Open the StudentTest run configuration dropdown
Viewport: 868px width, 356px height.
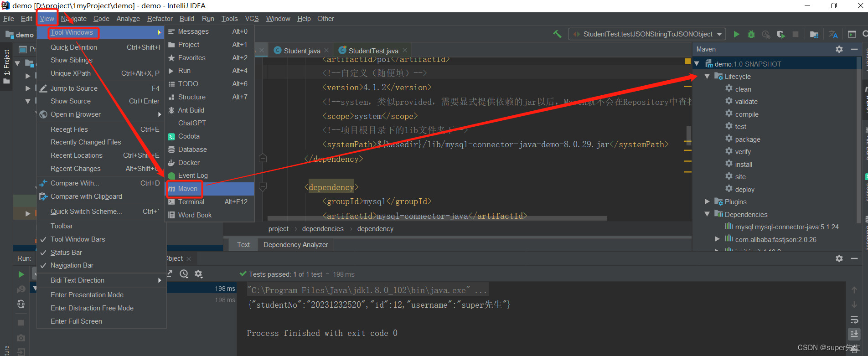pyautogui.click(x=647, y=34)
